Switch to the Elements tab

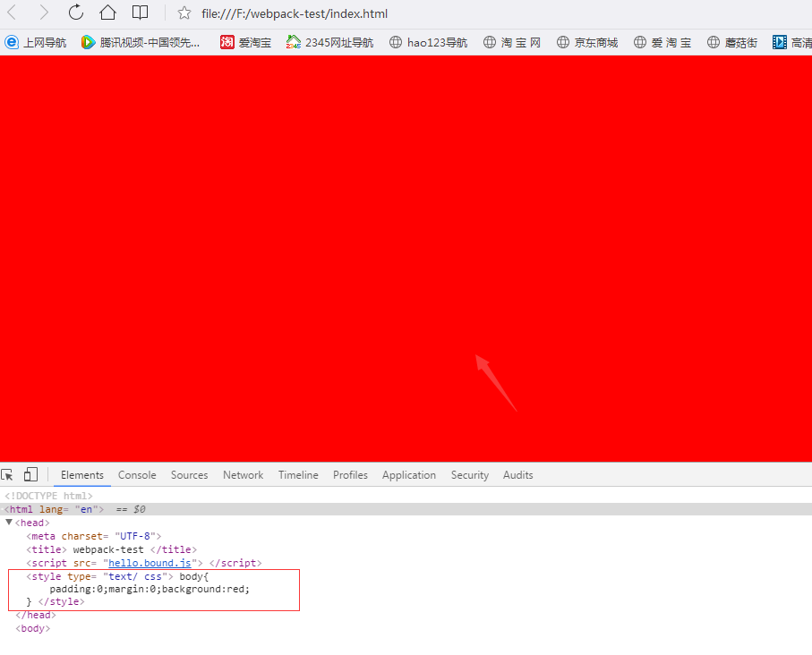coord(82,475)
